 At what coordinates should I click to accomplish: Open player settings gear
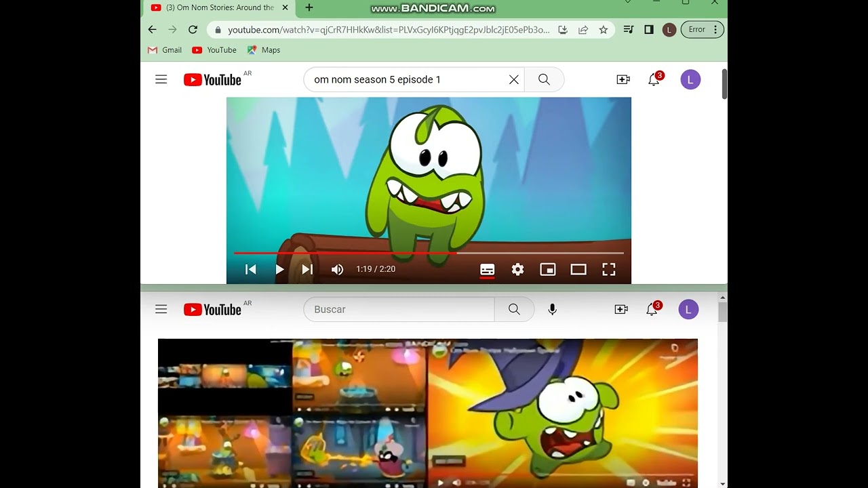pos(517,269)
